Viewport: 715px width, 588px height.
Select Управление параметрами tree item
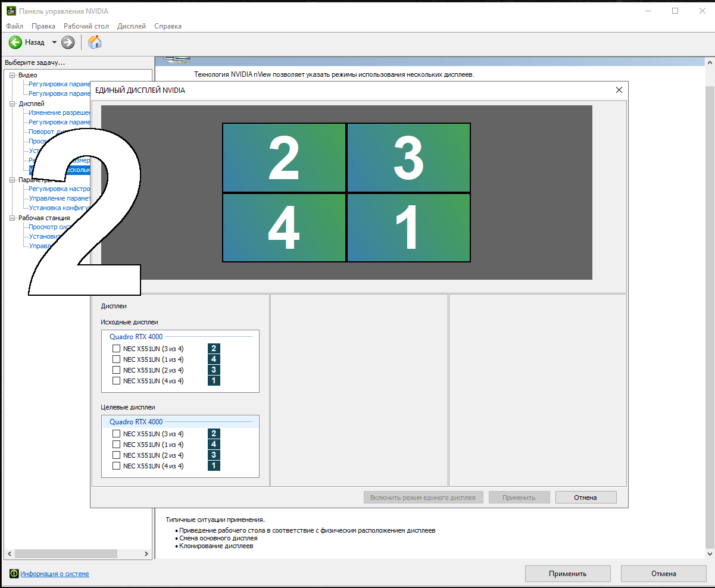pyautogui.click(x=60, y=198)
